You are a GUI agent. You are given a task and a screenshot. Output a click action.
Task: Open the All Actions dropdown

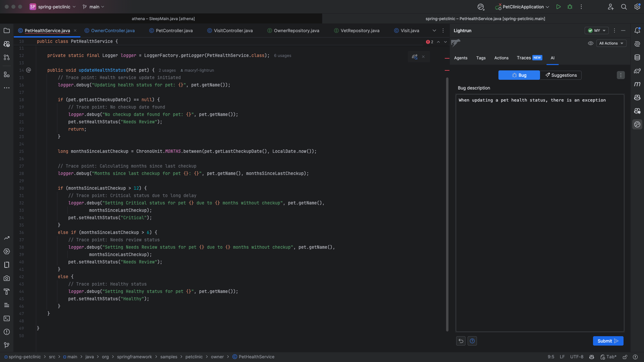611,43
